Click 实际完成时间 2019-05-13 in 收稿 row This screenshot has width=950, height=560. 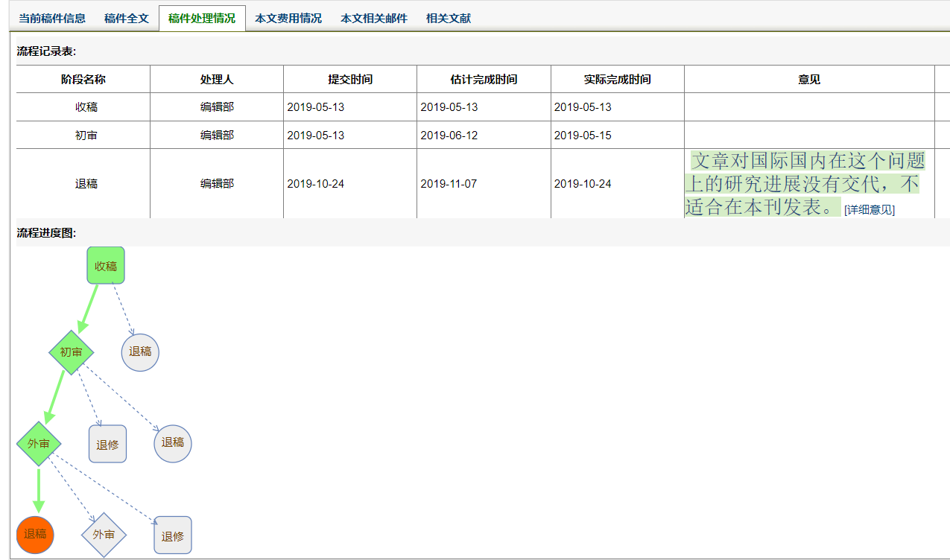[x=583, y=107]
